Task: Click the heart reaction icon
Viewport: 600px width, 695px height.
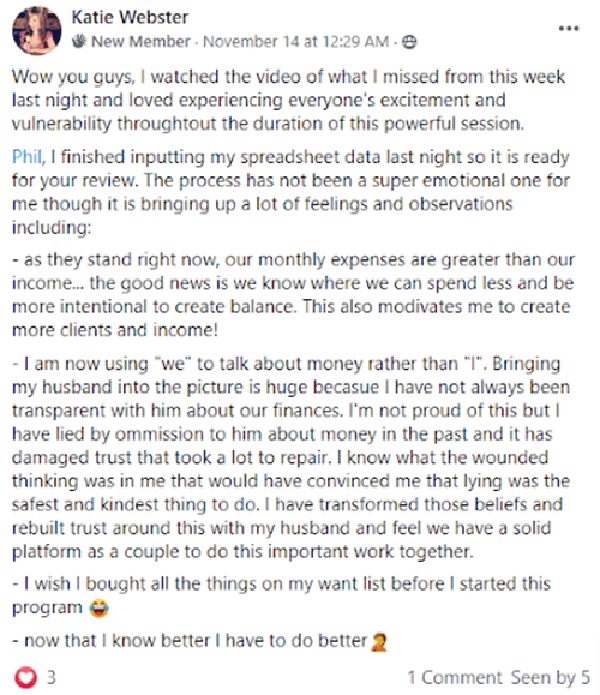Action: pos(25,677)
